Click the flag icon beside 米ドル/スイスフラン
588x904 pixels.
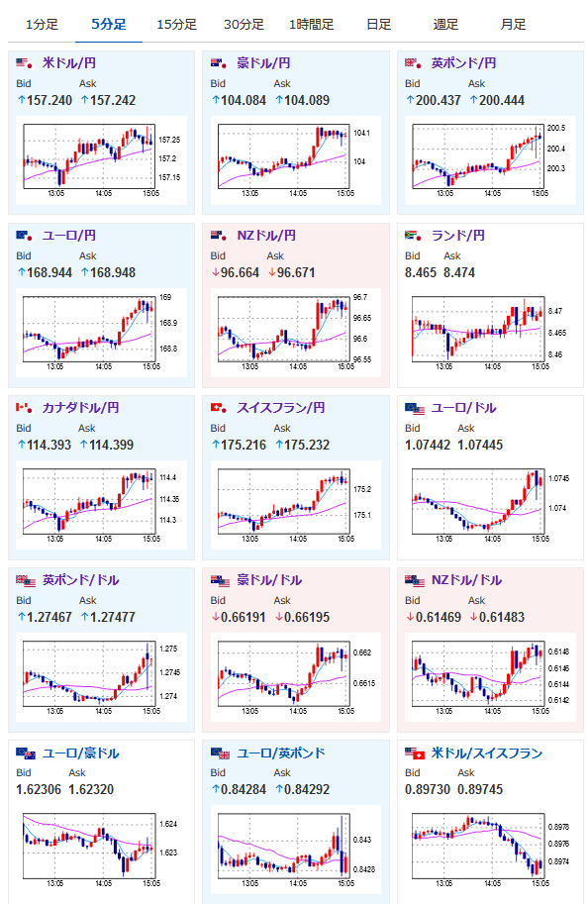pyautogui.click(x=415, y=753)
